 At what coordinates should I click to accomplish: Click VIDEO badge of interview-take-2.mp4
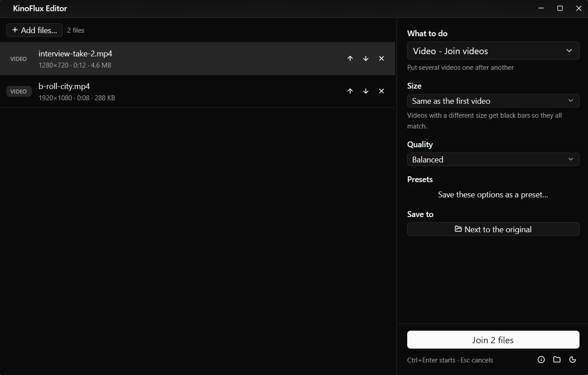point(19,59)
